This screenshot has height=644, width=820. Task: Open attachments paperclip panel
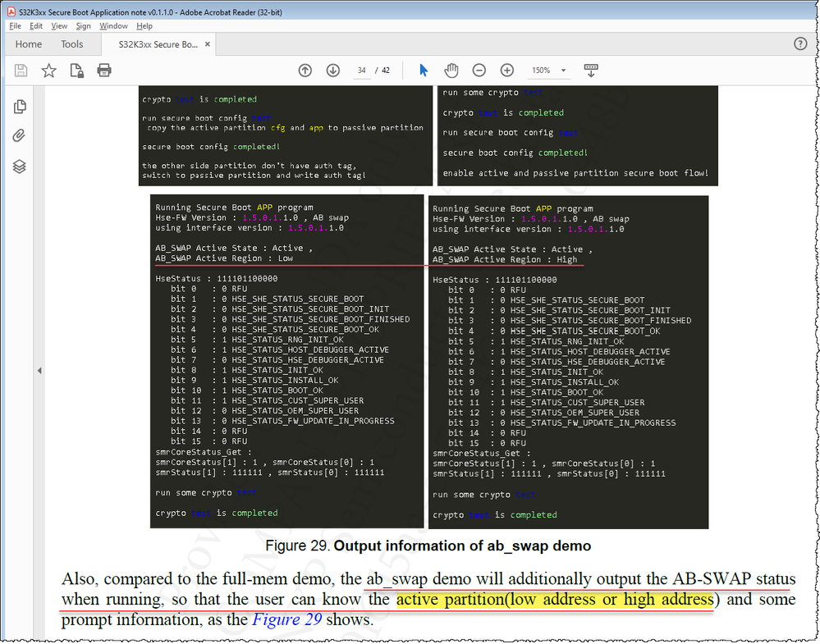click(x=19, y=136)
